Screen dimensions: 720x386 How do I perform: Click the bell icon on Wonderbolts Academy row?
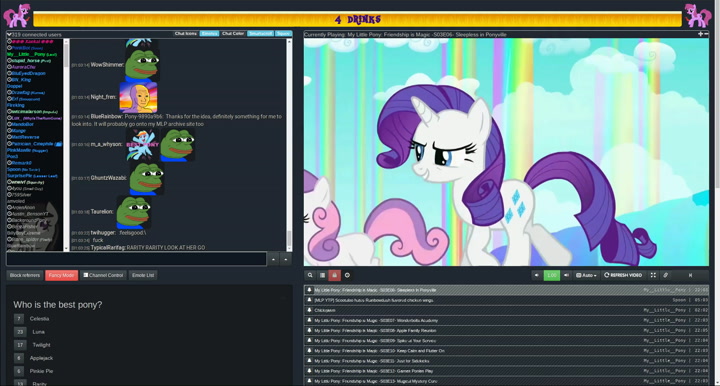point(309,320)
